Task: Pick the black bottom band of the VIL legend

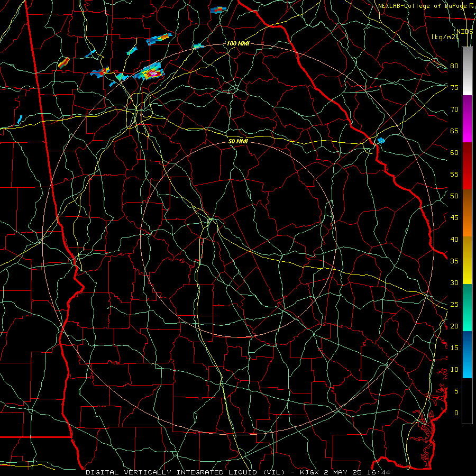Action: [x=467, y=401]
